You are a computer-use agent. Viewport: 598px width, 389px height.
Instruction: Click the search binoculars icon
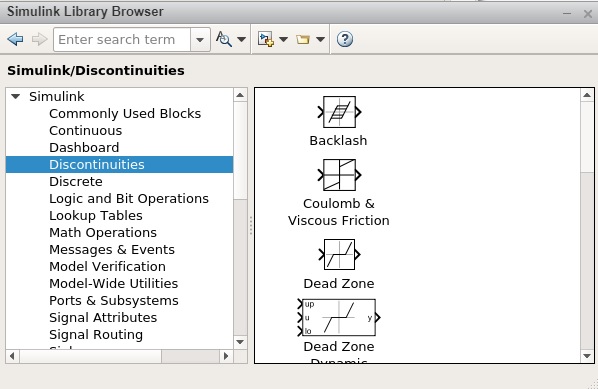[x=224, y=39]
